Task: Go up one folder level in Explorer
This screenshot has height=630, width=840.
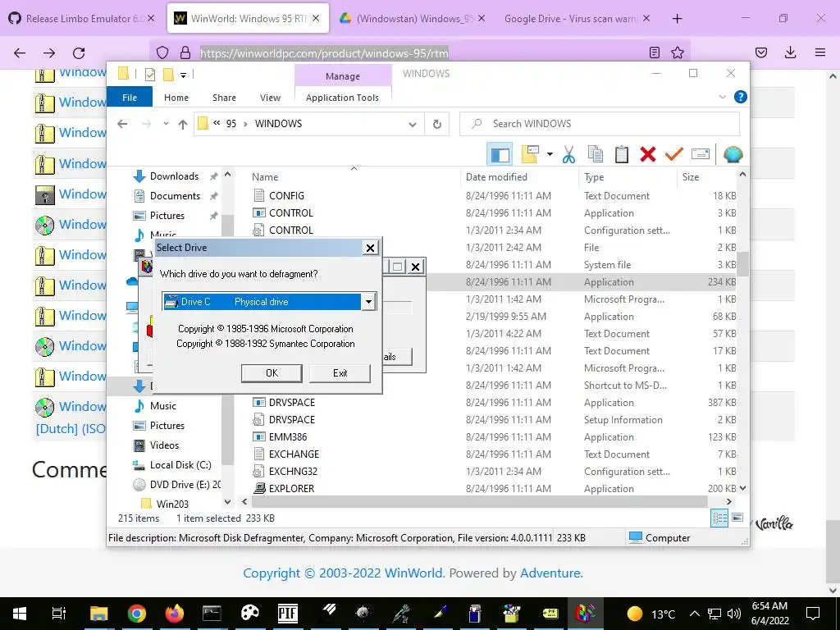Action: pos(183,125)
